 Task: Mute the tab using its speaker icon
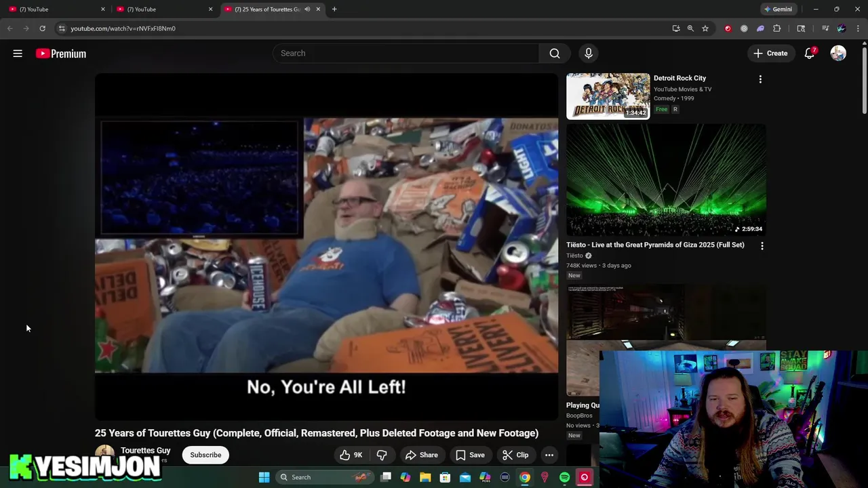307,9
